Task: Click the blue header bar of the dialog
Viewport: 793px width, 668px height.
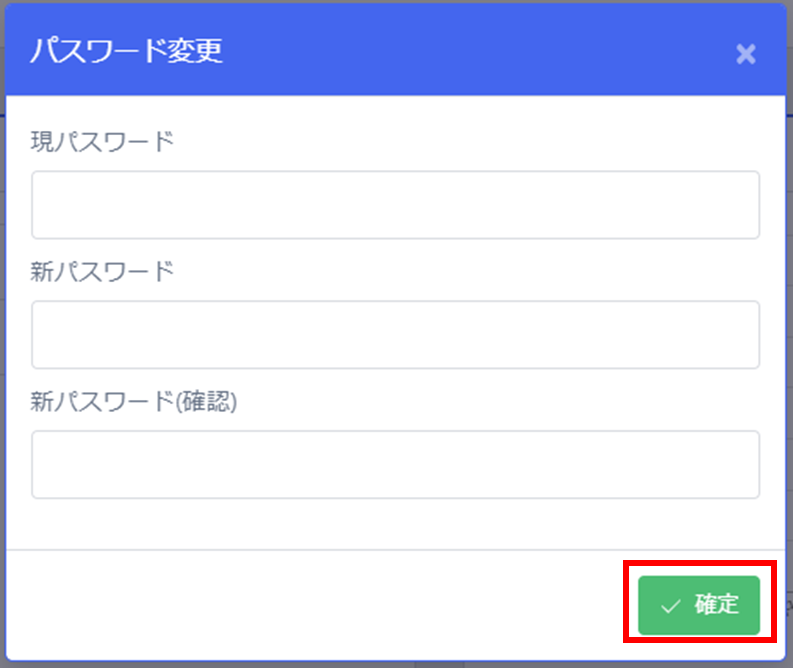Action: click(x=395, y=50)
